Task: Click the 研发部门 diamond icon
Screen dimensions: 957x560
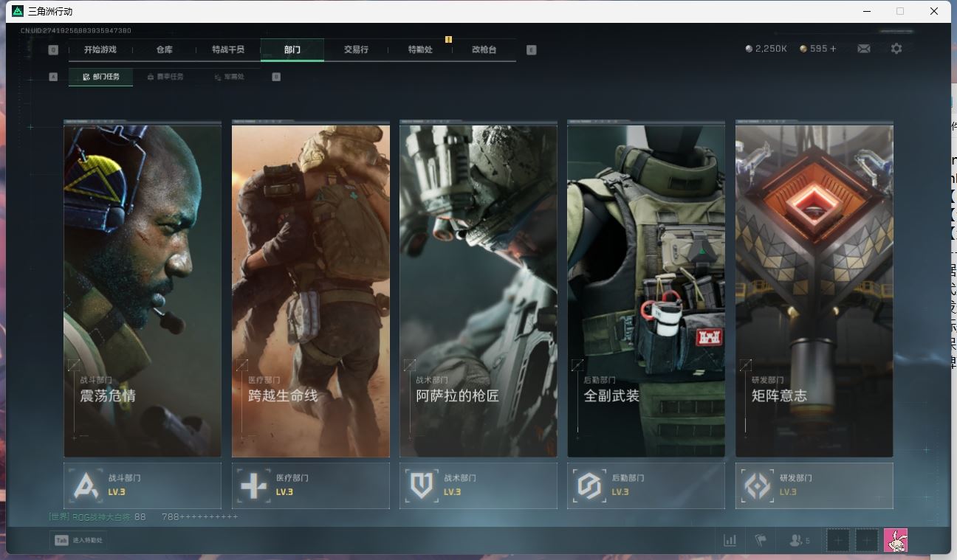Action: (757, 485)
